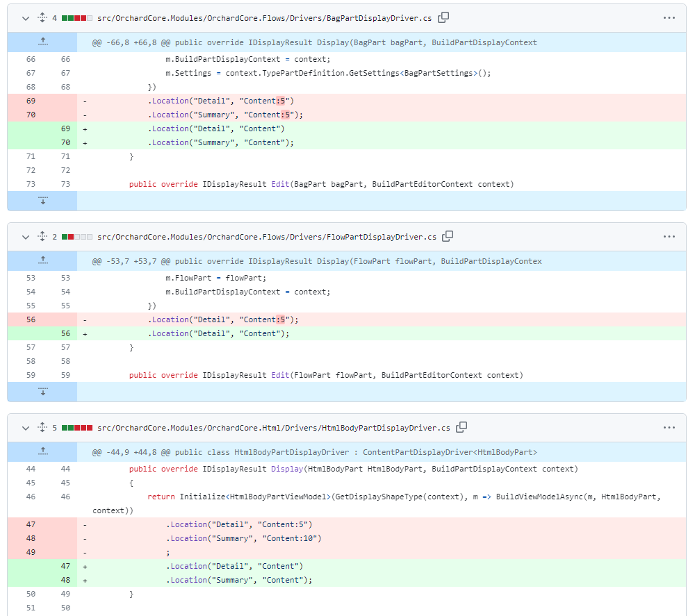Click the return Initialize HtmlBodyPartViewModel line
The width and height of the screenshot is (695, 616).
377,503
